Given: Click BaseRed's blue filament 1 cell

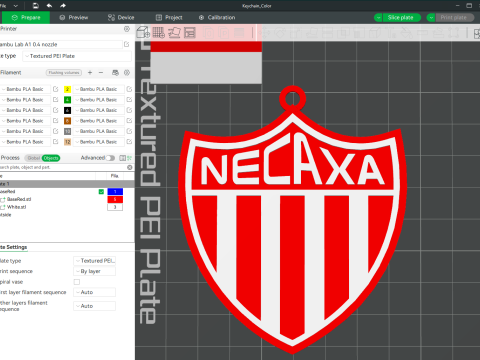Looking at the screenshot, I should coord(115,192).
